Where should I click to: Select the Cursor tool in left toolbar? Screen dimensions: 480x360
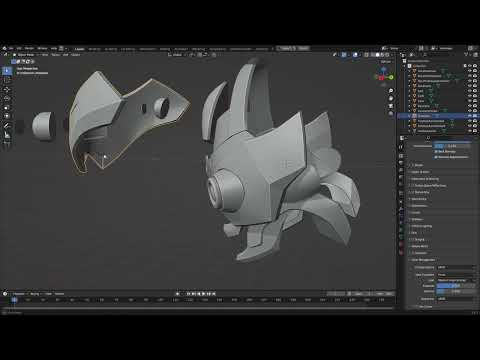tap(7, 80)
